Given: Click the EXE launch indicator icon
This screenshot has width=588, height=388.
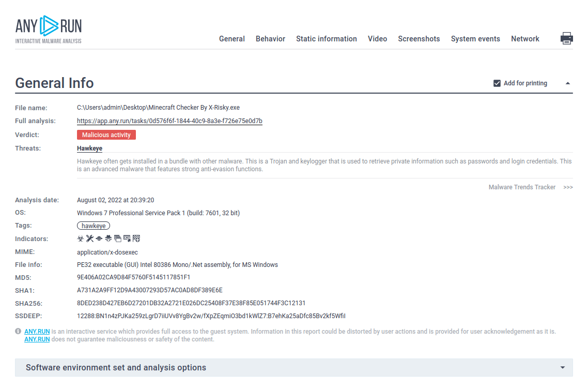Looking at the screenshot, I should (127, 238).
